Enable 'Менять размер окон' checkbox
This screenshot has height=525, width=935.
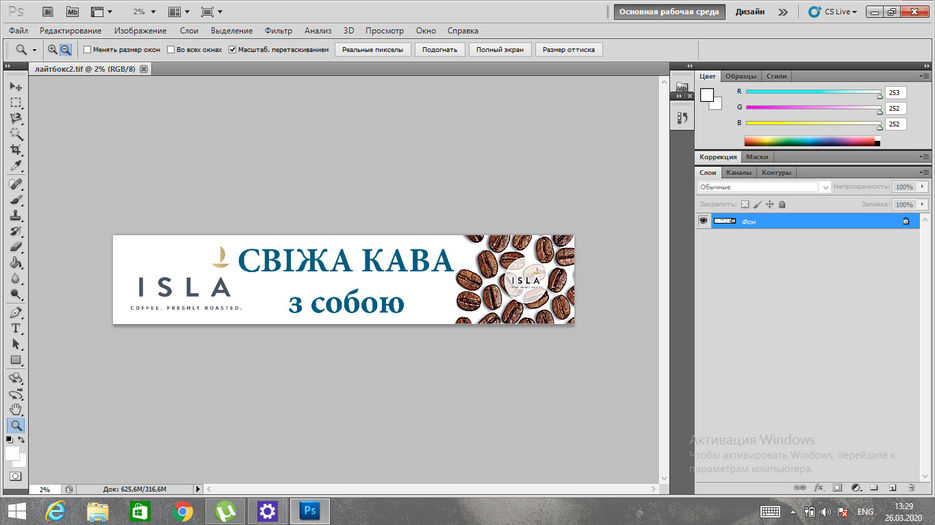(87, 50)
